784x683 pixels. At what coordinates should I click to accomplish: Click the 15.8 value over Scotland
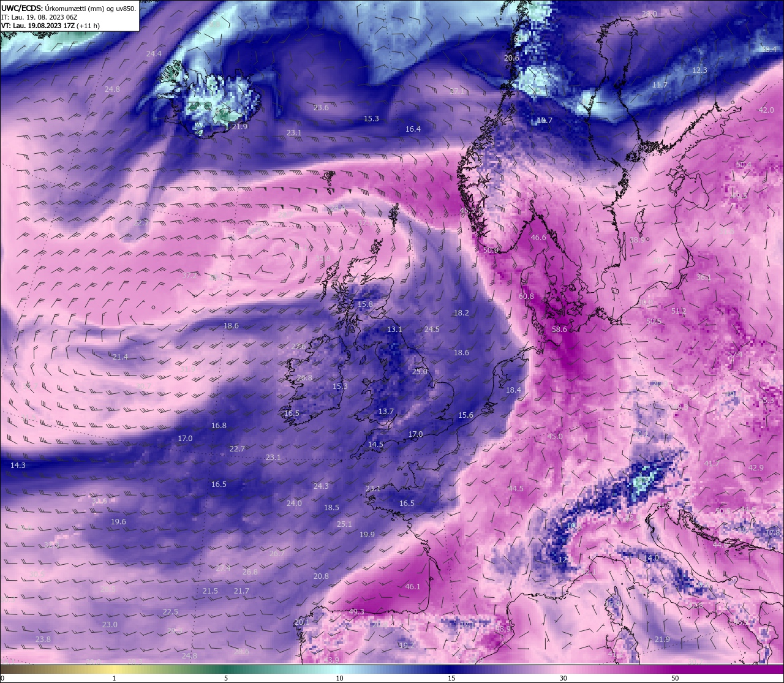(365, 304)
